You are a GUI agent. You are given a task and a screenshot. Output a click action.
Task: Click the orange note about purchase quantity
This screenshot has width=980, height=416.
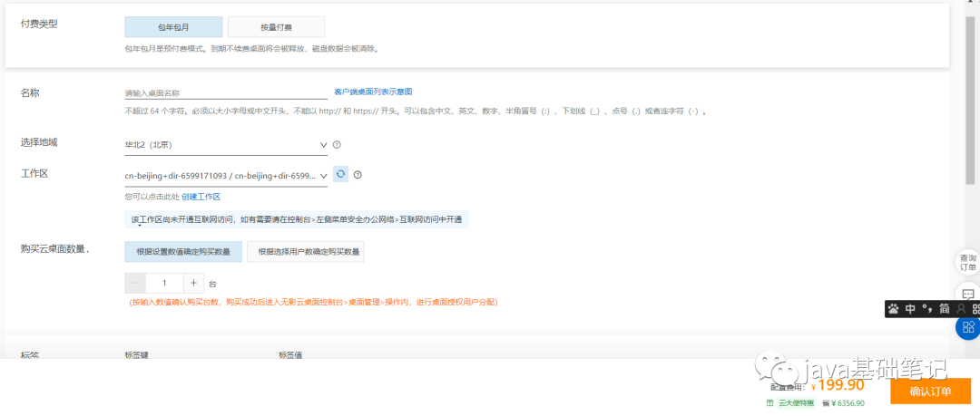coord(314,303)
